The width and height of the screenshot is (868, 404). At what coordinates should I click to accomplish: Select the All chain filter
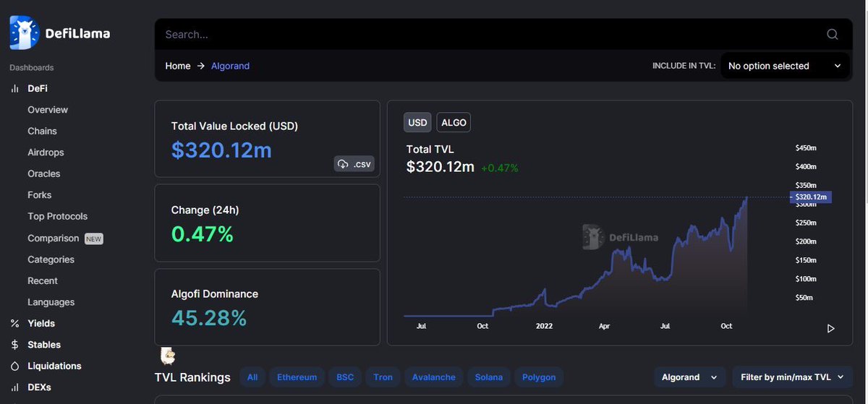pos(252,377)
